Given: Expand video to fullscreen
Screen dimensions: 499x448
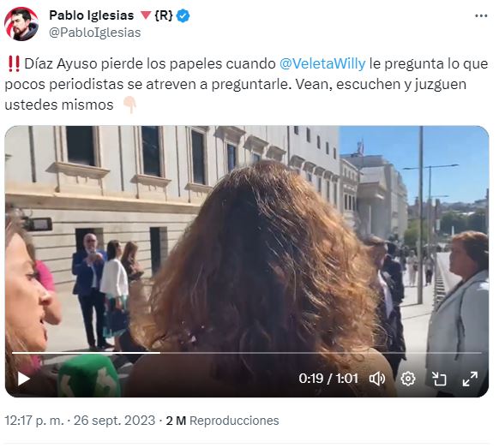Looking at the screenshot, I should (470, 379).
